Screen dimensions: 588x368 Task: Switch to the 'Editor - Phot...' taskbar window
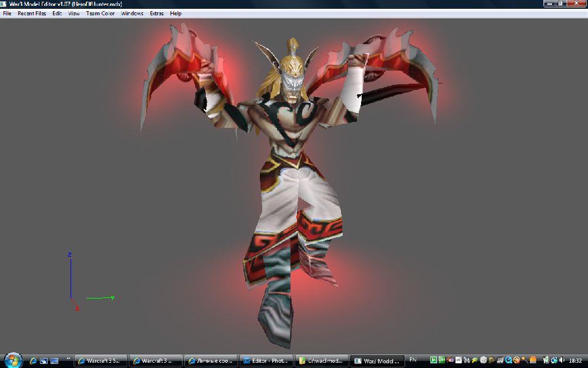[x=266, y=361]
